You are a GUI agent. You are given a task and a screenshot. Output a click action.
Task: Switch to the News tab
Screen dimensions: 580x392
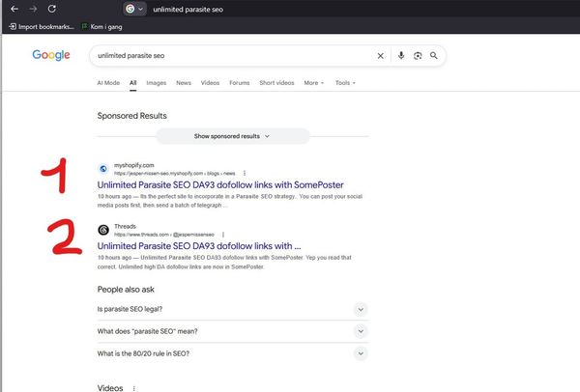pyautogui.click(x=184, y=83)
